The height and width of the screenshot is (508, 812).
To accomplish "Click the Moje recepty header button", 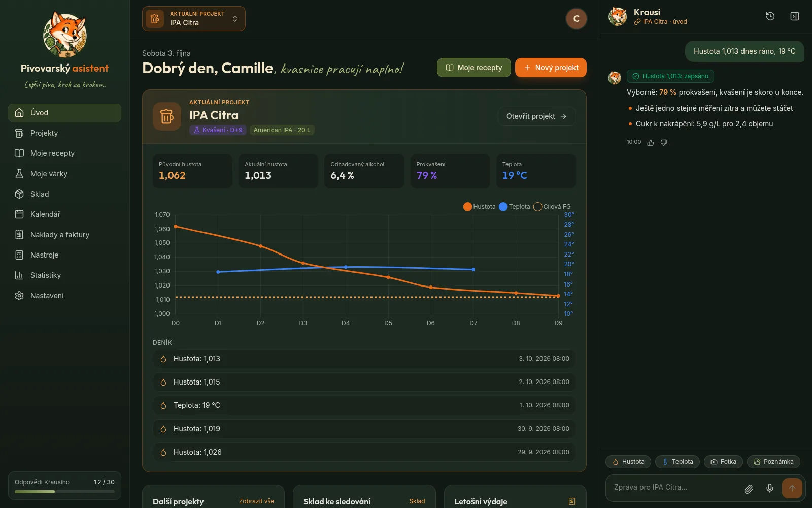I will pyautogui.click(x=473, y=68).
